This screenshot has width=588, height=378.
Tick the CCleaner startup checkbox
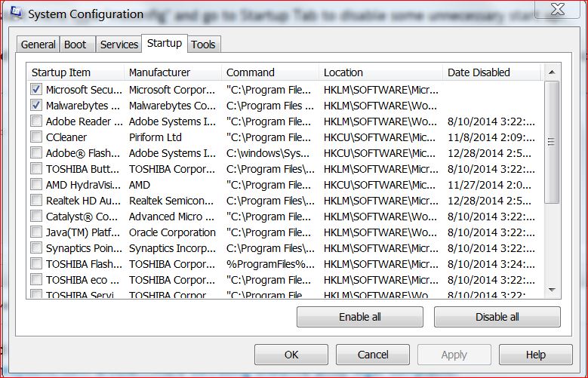[36, 137]
